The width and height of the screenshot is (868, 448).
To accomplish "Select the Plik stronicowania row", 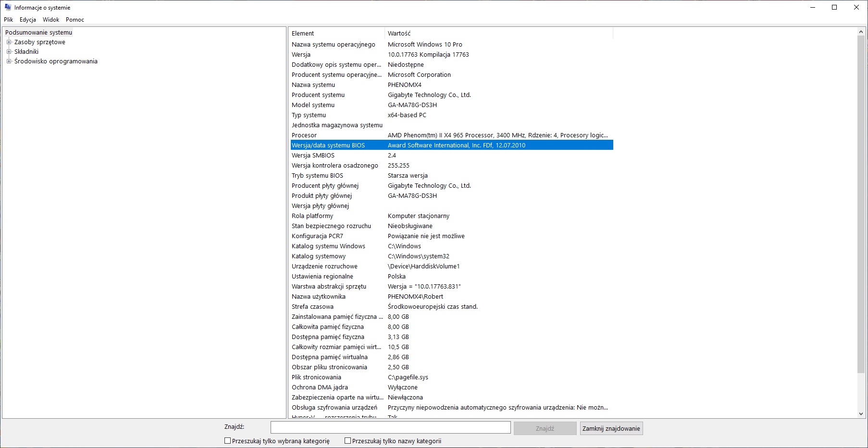I will click(452, 377).
